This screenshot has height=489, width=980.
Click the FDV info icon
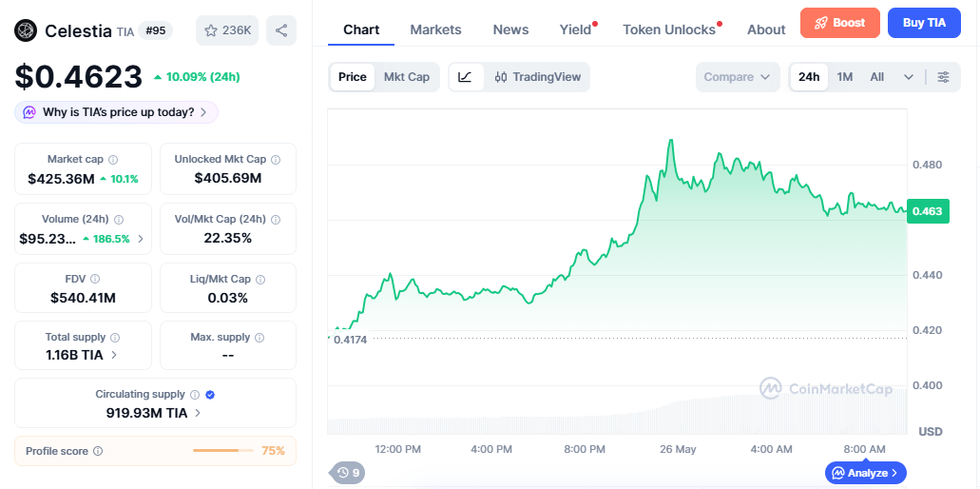coord(95,279)
